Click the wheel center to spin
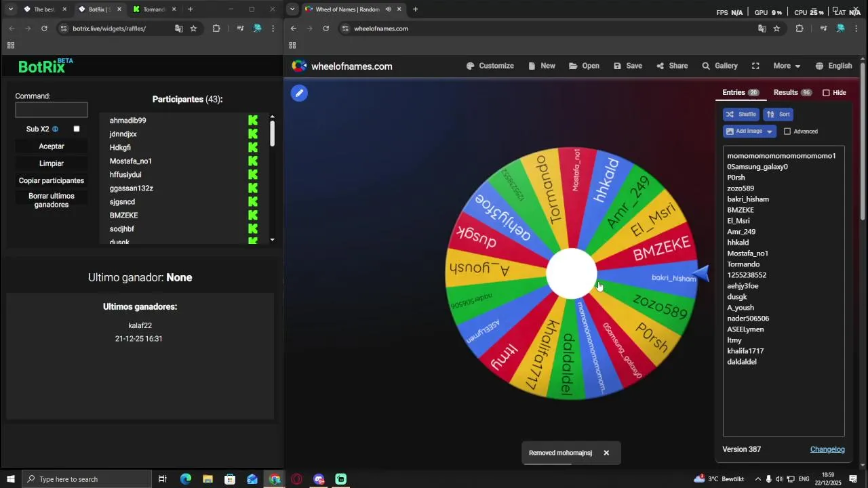The width and height of the screenshot is (868, 488). coord(572,273)
